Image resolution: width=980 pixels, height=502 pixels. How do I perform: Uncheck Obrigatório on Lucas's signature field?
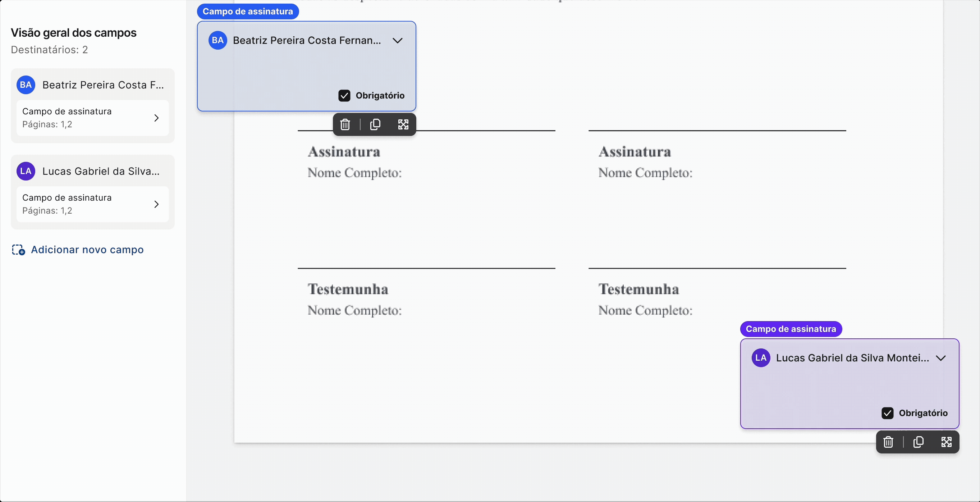click(888, 413)
